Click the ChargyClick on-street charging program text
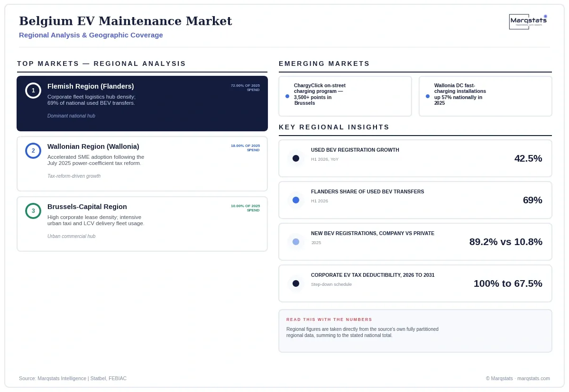The image size is (569, 392). pos(320,94)
